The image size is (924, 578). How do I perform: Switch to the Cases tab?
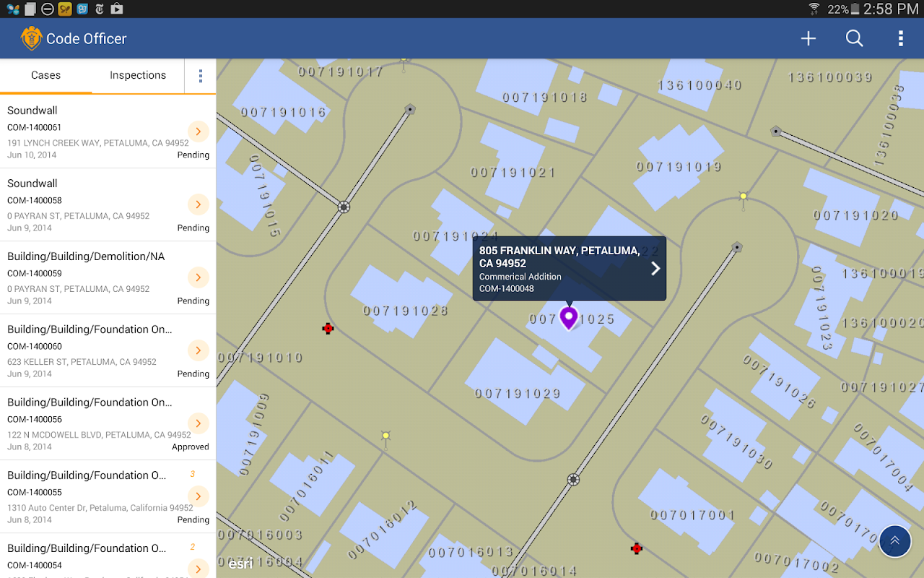point(45,75)
